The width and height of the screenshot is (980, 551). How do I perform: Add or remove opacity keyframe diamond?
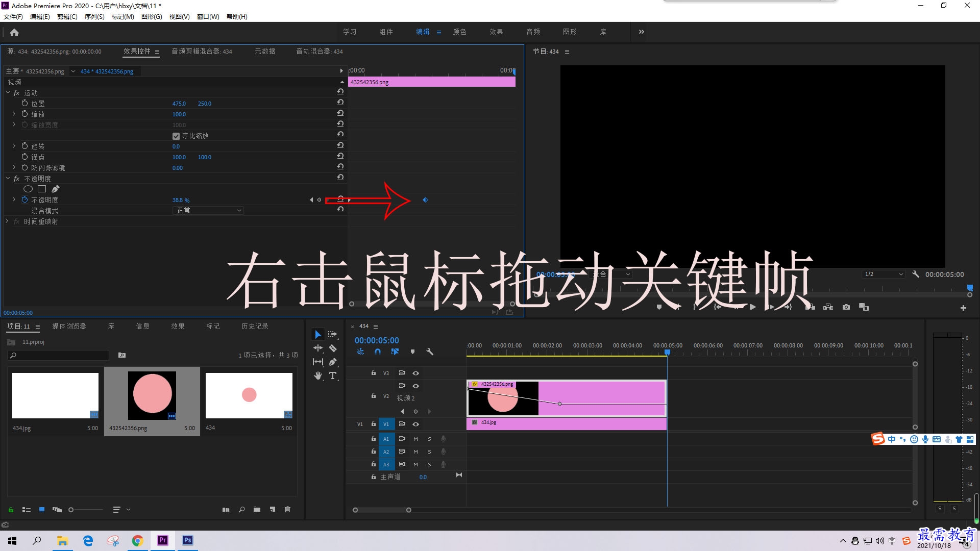coord(320,200)
